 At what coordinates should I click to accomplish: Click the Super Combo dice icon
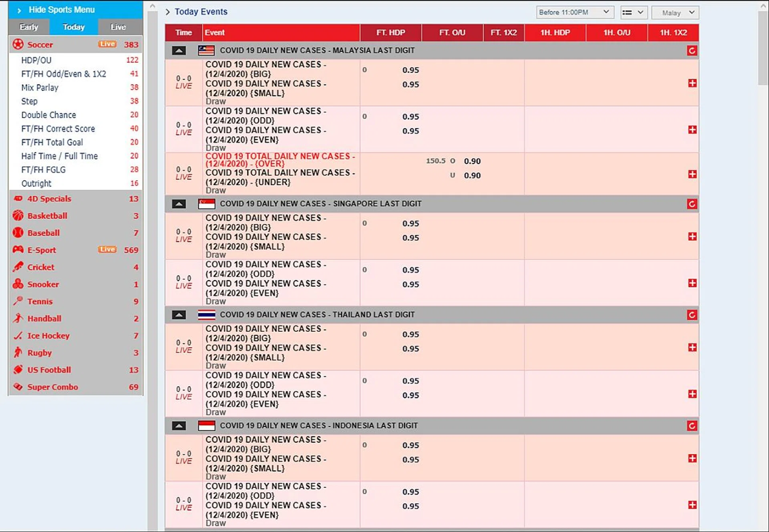[18, 387]
